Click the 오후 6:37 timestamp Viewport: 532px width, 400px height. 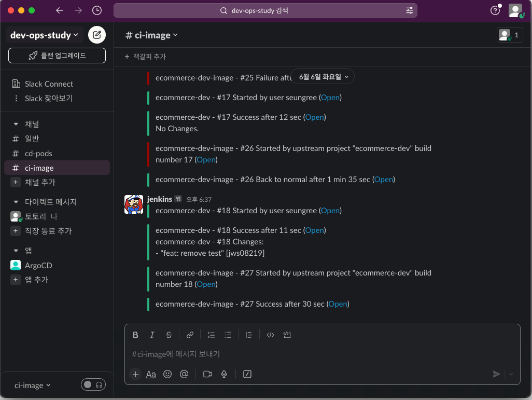pos(199,200)
